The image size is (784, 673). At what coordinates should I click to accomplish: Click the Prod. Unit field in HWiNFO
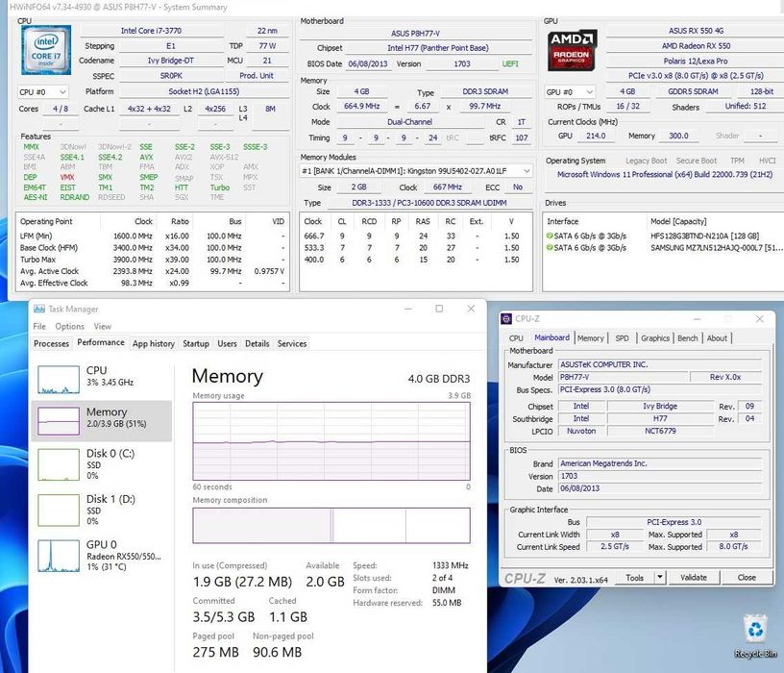[257, 76]
